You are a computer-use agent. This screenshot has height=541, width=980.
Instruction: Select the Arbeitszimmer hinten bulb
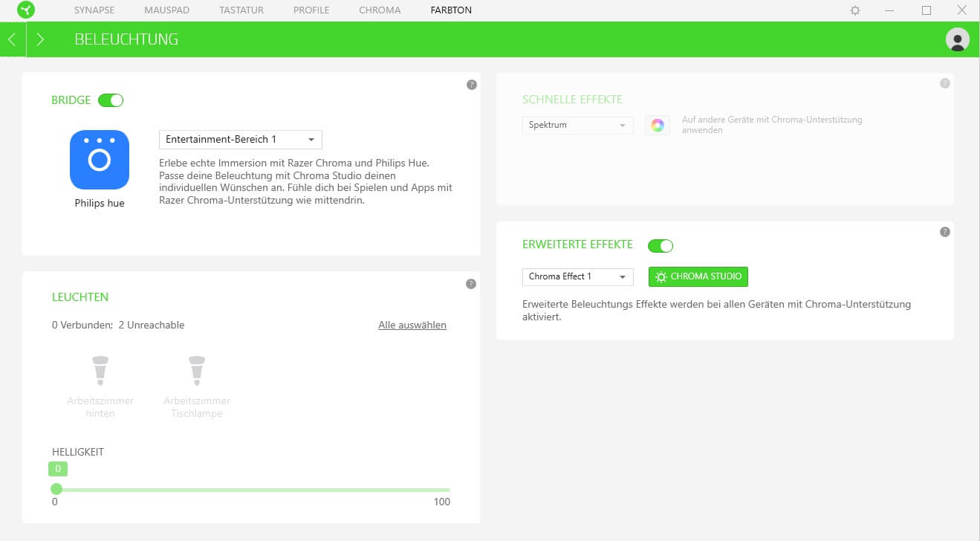[x=100, y=387]
